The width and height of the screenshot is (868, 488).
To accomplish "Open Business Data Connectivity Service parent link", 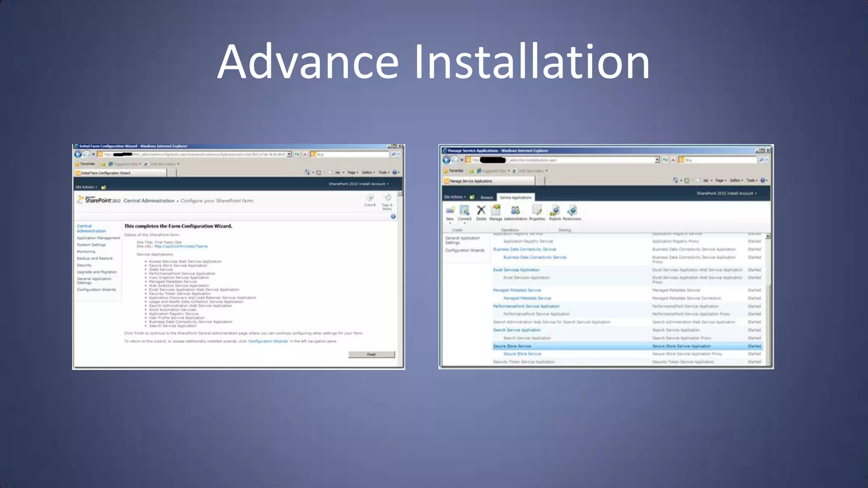I will tap(525, 249).
